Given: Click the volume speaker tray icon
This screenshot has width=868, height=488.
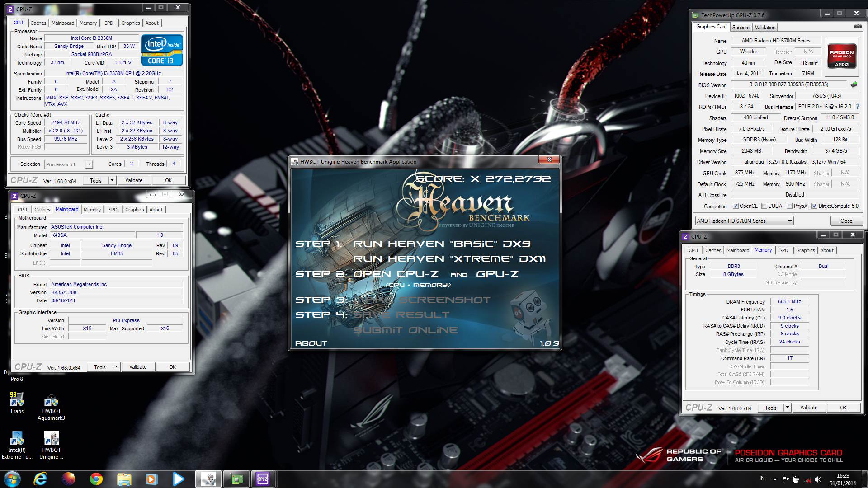Looking at the screenshot, I should [818, 479].
